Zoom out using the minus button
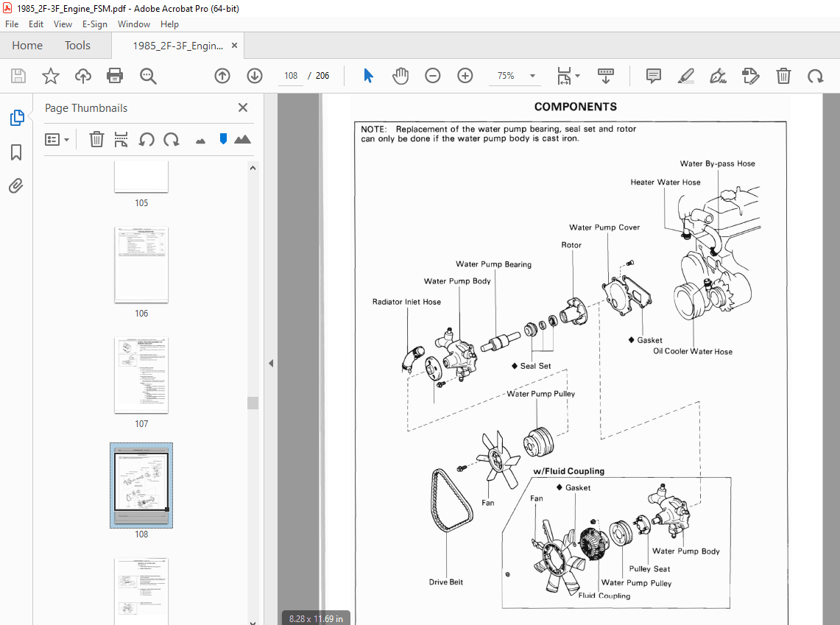Screen dimensions: 840x625 click(432, 75)
